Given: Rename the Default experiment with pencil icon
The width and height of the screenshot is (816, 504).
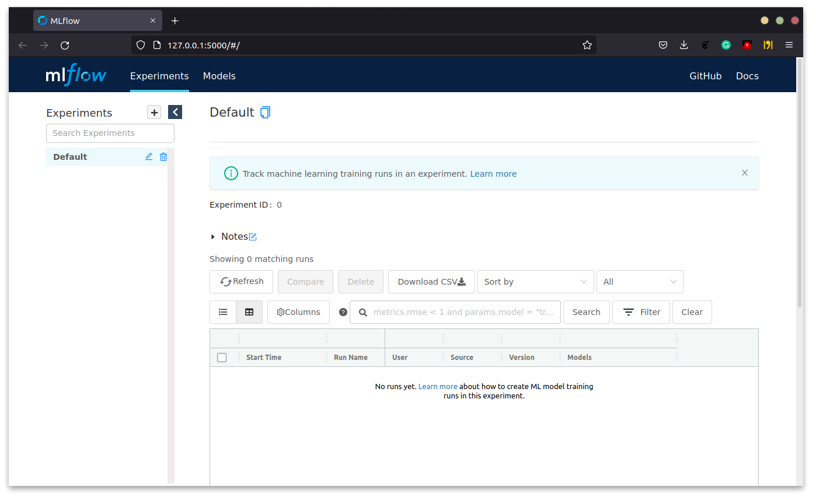Looking at the screenshot, I should (x=149, y=156).
